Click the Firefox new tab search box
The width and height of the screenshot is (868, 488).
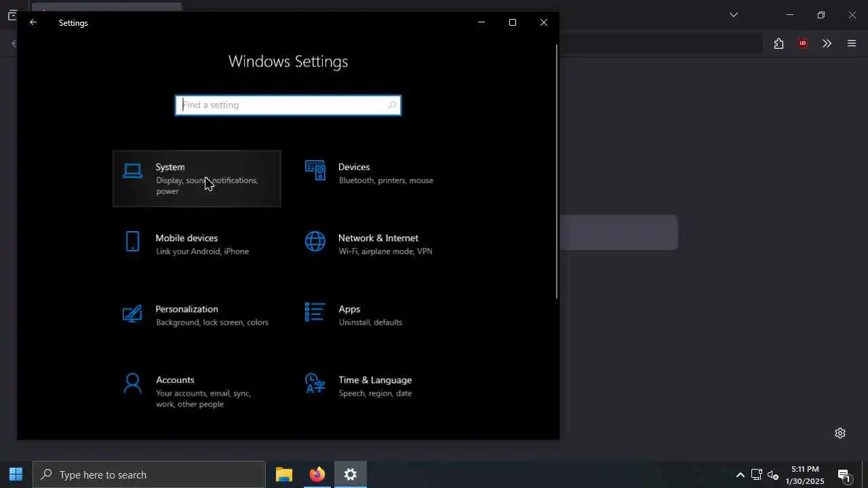click(x=618, y=232)
